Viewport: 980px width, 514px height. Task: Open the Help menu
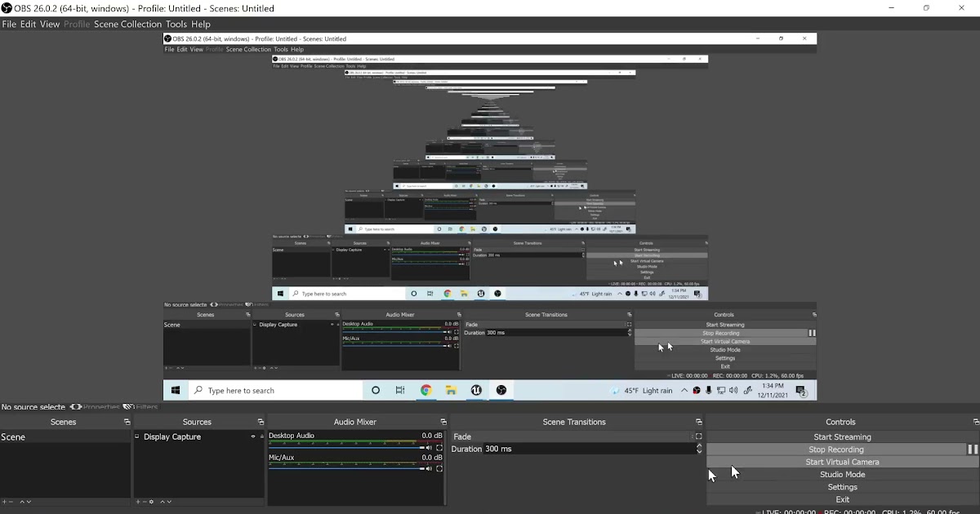[x=201, y=24]
